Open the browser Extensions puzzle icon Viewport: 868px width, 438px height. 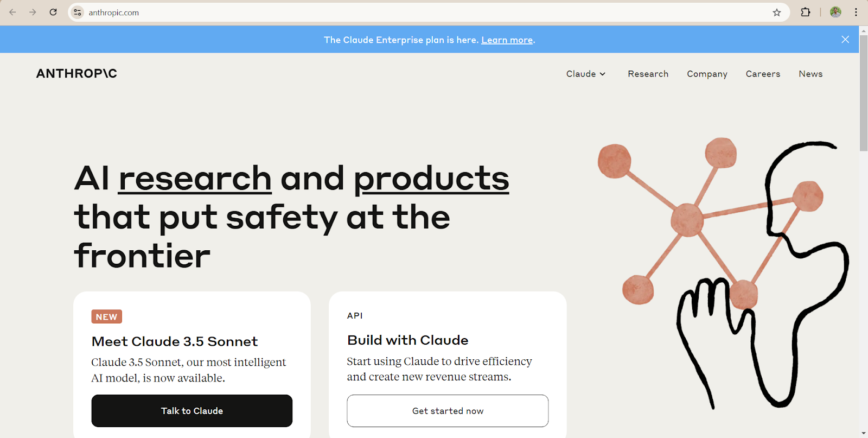coord(806,12)
